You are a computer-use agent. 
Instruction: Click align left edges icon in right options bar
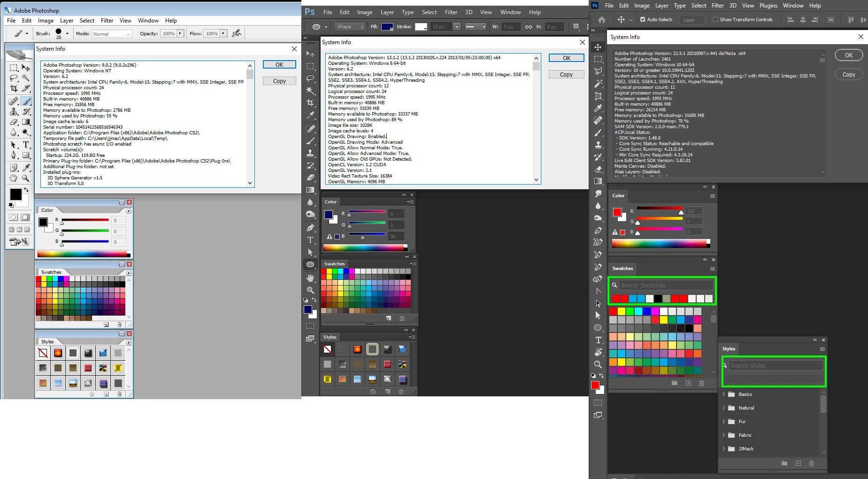tap(791, 20)
